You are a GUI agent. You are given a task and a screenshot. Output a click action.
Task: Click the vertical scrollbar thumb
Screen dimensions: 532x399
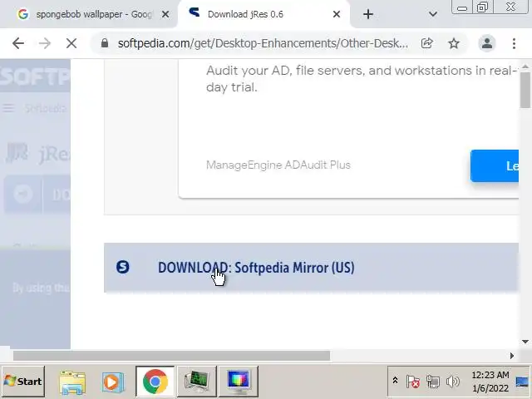(525, 91)
